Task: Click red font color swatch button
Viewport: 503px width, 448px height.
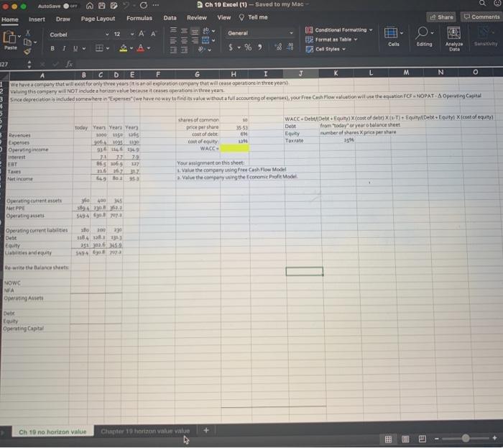Action: pos(141,48)
